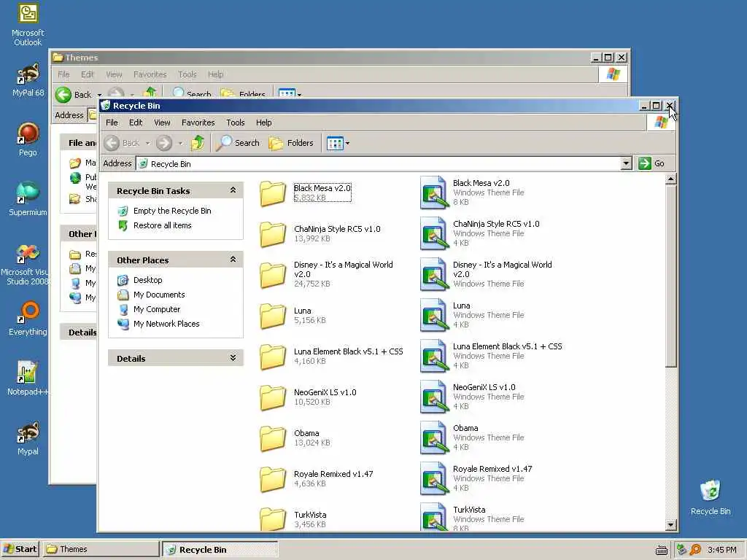
Task: Expand the Details panel in Recycle Bin
Action: pos(233,357)
